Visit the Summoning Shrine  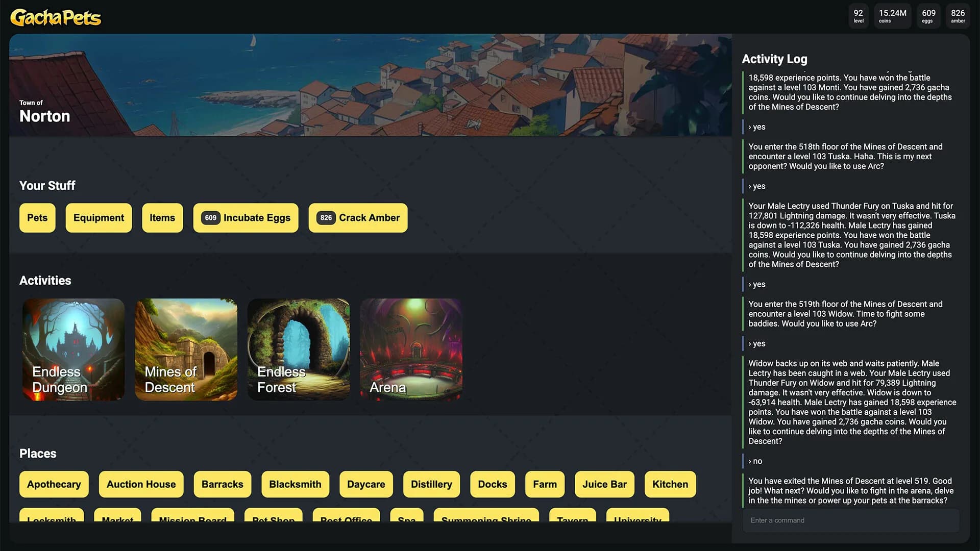tap(486, 515)
